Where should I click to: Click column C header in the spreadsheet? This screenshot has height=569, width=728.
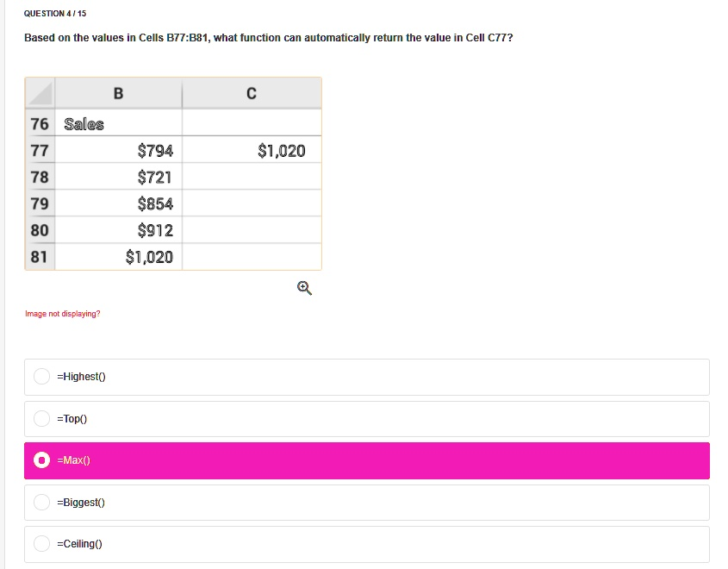point(252,93)
